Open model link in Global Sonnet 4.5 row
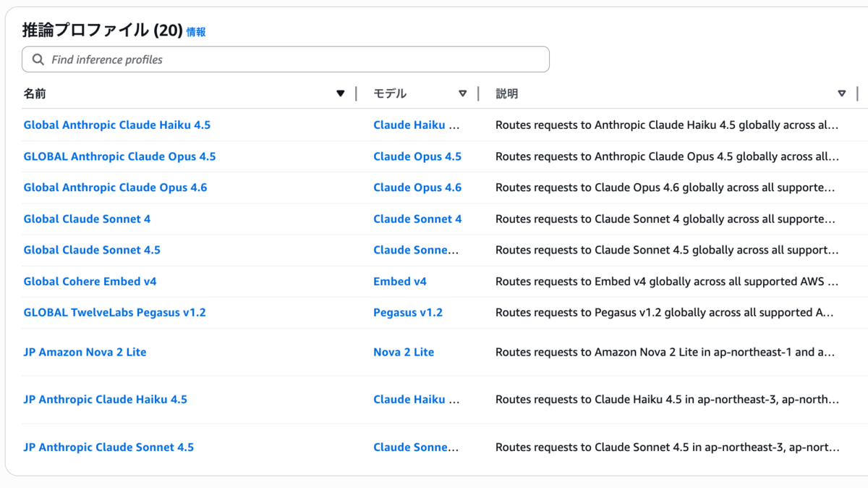 point(416,250)
